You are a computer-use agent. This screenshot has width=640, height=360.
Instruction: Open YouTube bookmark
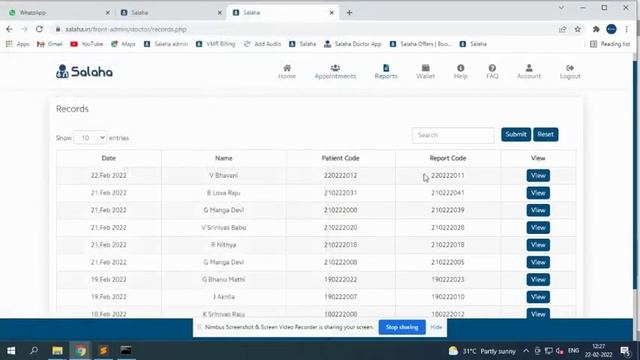point(87,44)
